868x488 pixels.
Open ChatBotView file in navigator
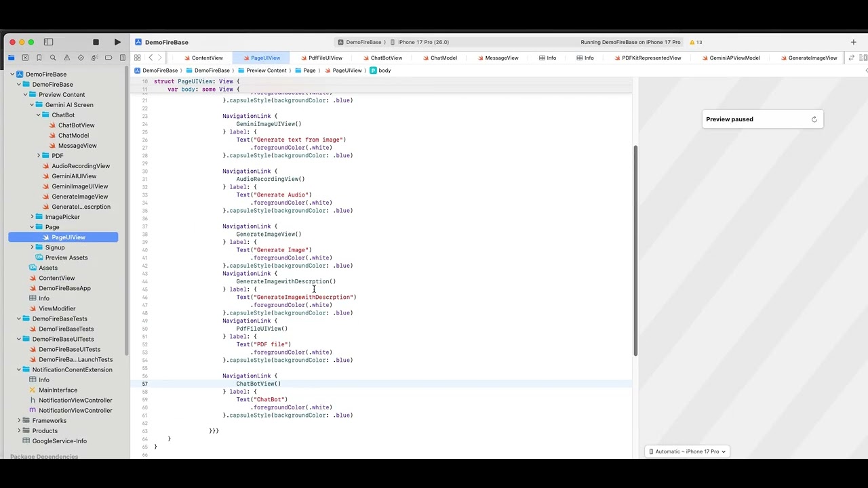click(76, 125)
